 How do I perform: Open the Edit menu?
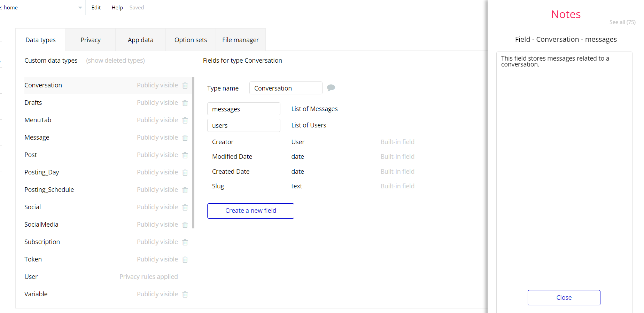pyautogui.click(x=96, y=8)
